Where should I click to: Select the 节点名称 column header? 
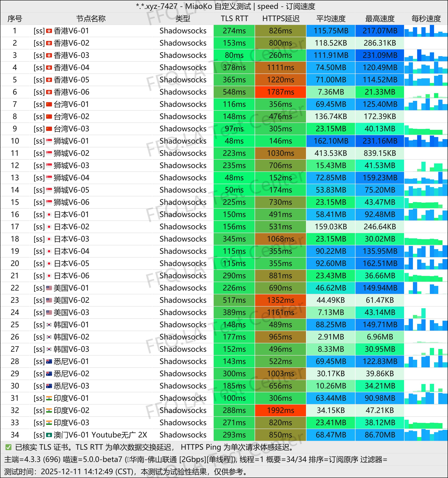[91, 19]
